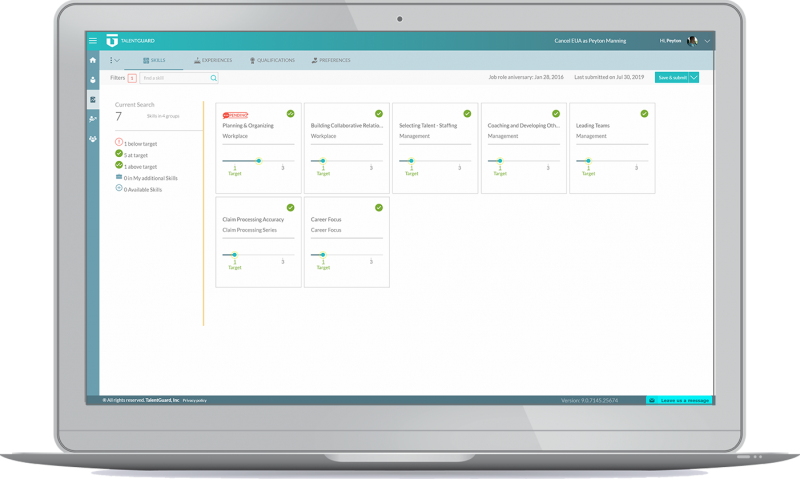Screen dimensions: 800x479
Task: Click Cancel EUA as Peyton Manning
Action: coord(590,41)
